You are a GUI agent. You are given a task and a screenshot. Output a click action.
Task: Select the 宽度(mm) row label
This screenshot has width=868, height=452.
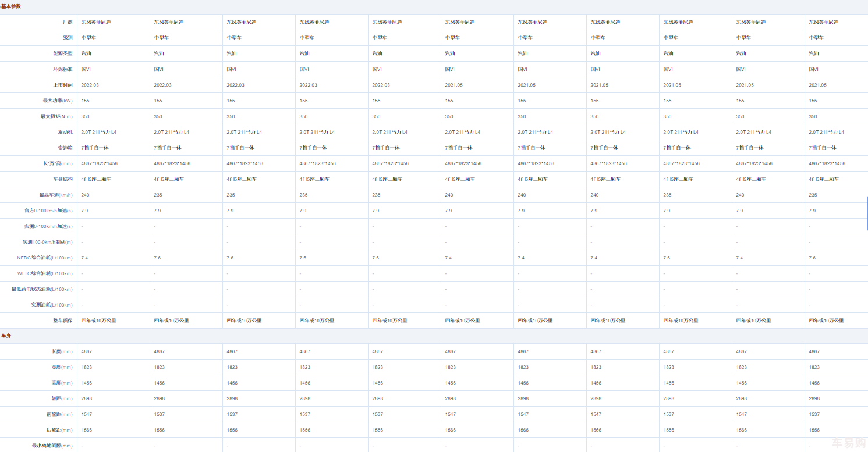click(62, 367)
